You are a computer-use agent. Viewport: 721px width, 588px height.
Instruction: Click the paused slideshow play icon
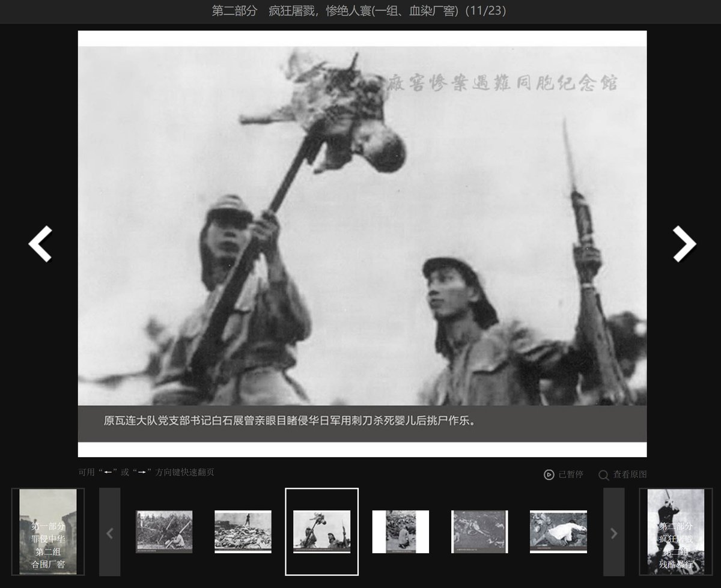coord(549,474)
